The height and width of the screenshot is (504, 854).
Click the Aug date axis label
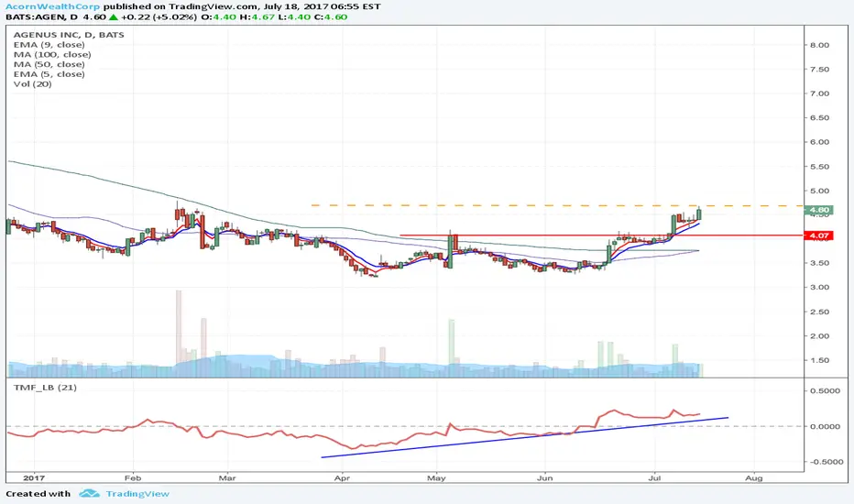tap(754, 478)
